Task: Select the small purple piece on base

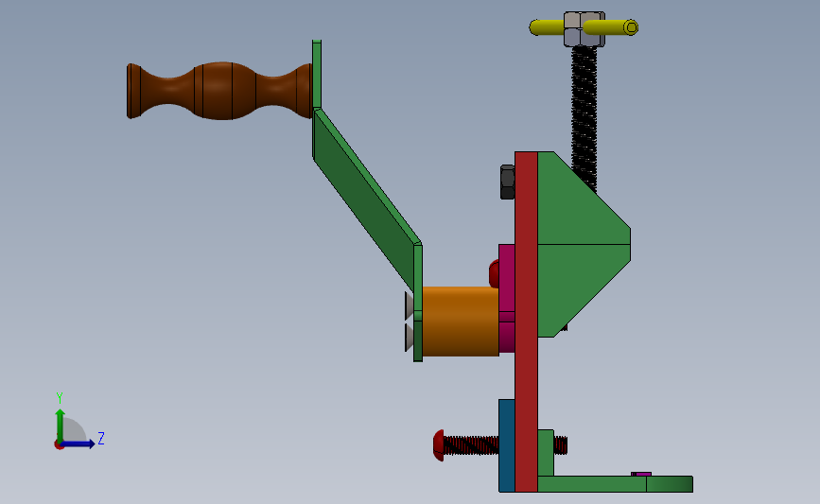Action: 641,474
